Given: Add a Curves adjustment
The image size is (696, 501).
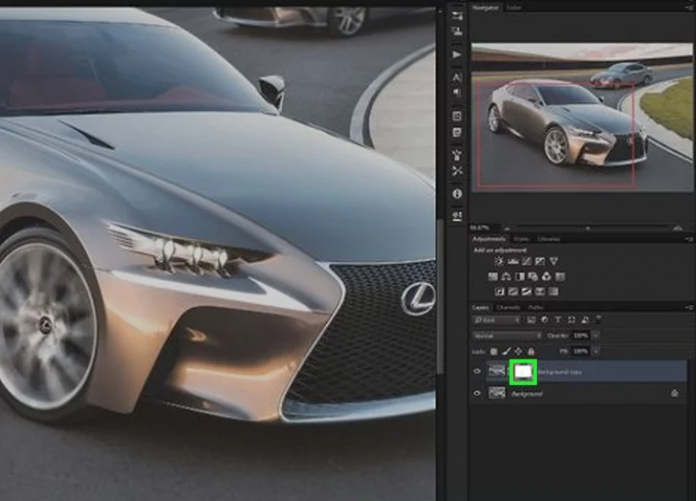Looking at the screenshot, I should pos(527,262).
